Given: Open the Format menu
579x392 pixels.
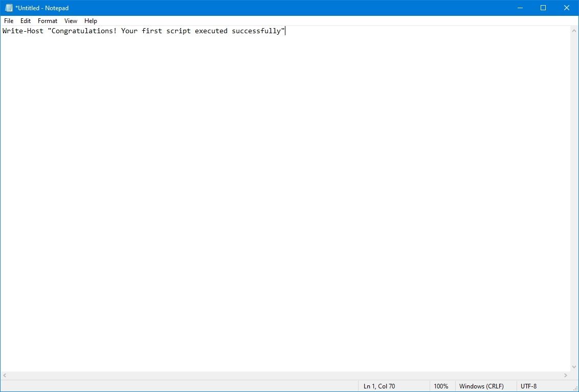Looking at the screenshot, I should coord(47,21).
